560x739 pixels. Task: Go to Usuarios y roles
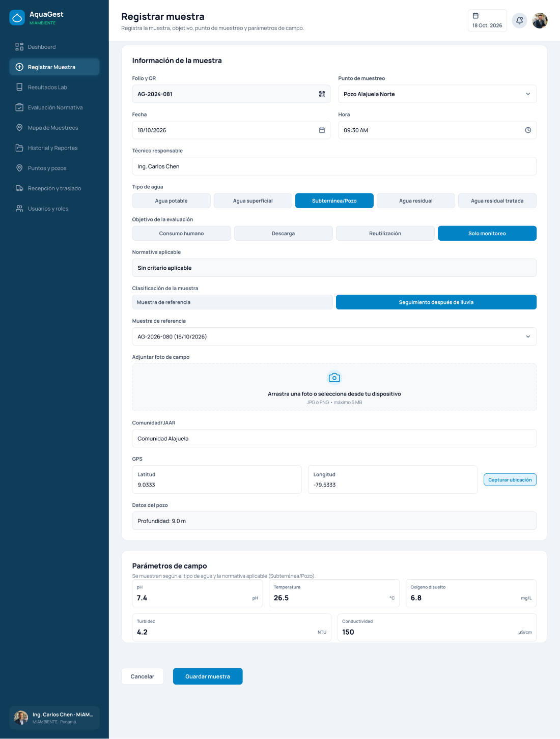pos(54,209)
